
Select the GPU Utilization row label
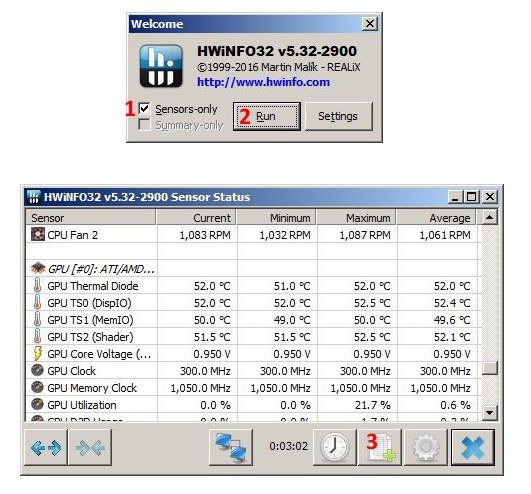click(x=82, y=405)
